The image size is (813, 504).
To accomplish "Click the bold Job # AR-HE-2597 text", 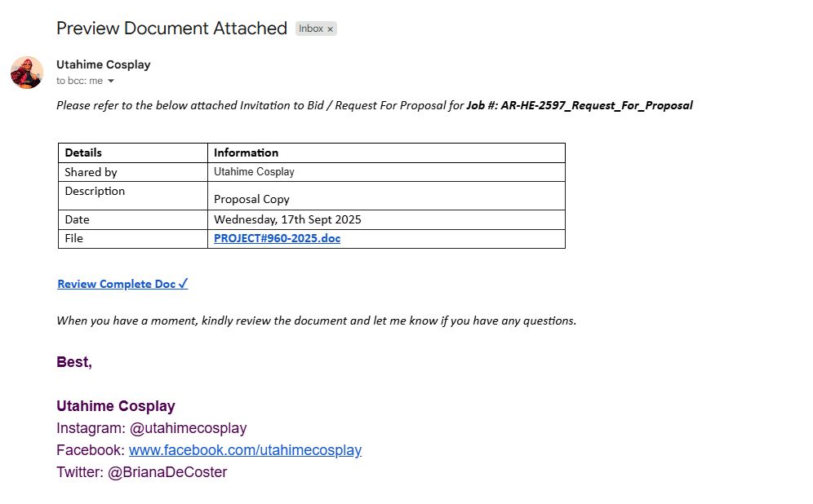I will 580,106.
